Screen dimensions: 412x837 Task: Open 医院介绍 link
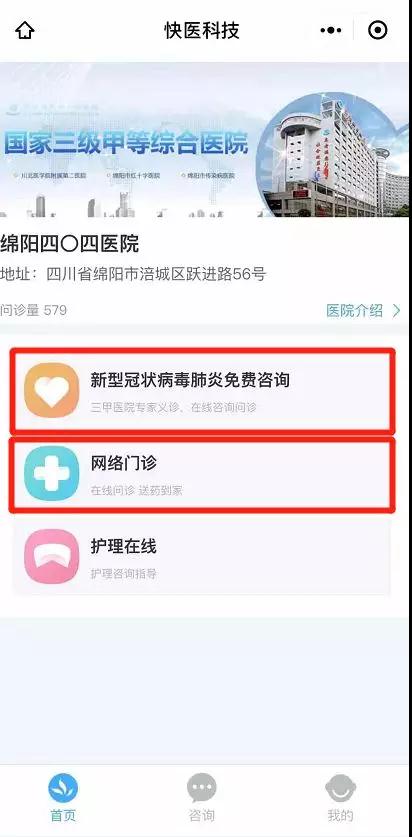(355, 310)
